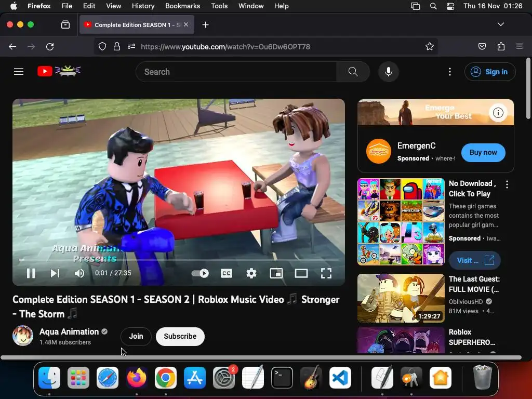Open The Last Guest video thumbnail
Viewport: 532px width, 399px height.
tap(401, 298)
